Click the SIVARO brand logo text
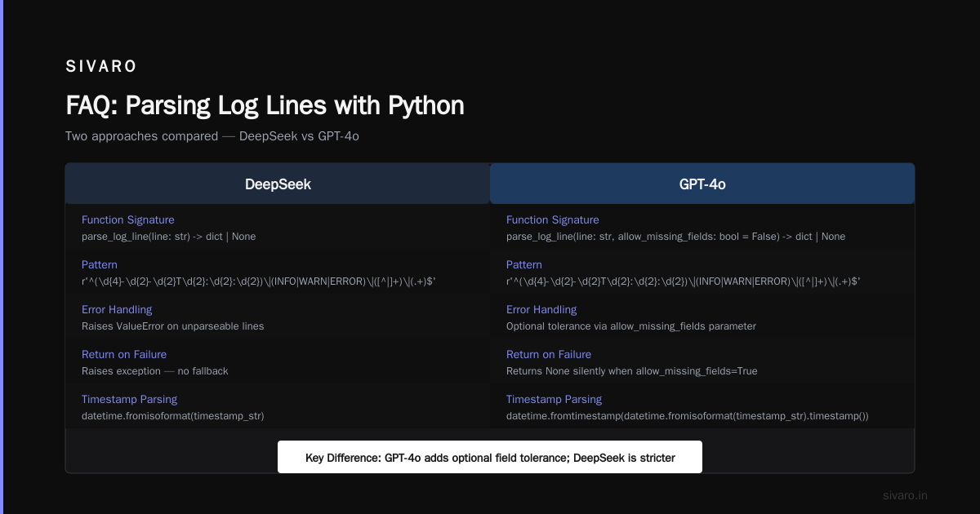The image size is (980, 514). 101,67
